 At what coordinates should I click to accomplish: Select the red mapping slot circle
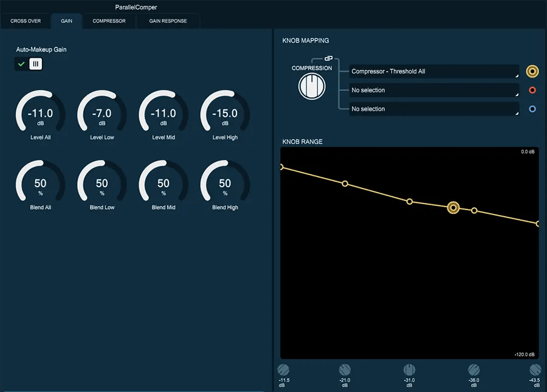532,91
